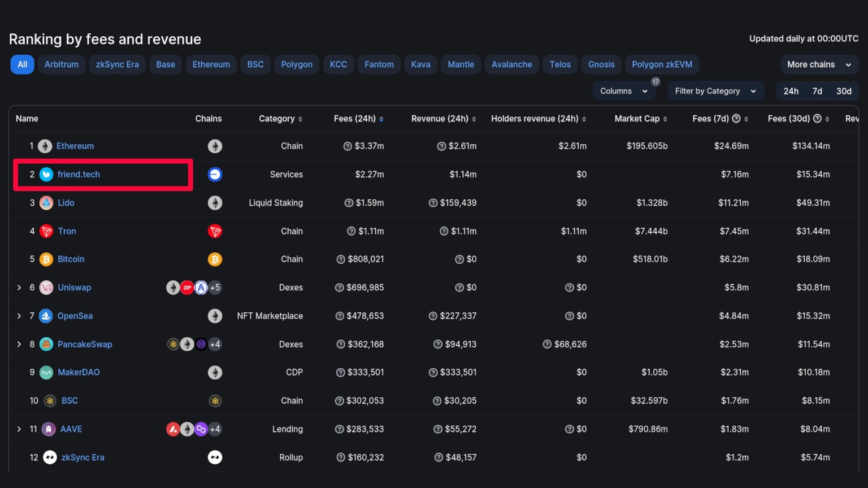Click the OpenSea logo icon

[46, 316]
